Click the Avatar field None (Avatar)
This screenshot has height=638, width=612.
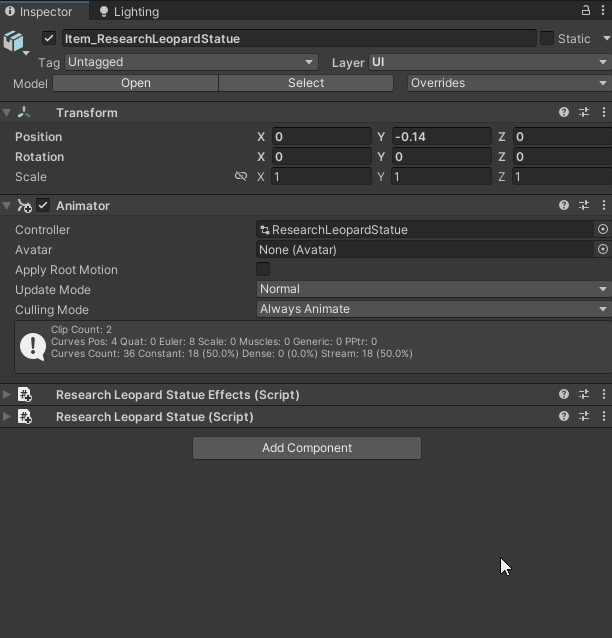click(425, 249)
